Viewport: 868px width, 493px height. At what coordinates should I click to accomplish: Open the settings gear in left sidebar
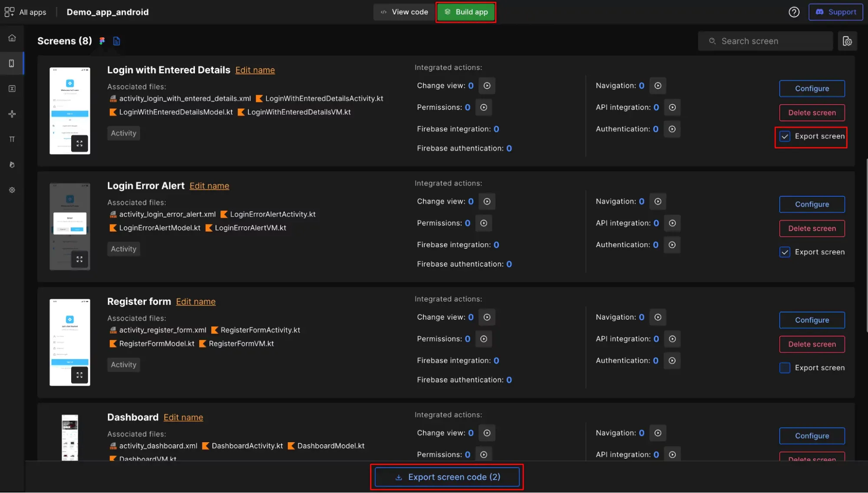[12, 190]
